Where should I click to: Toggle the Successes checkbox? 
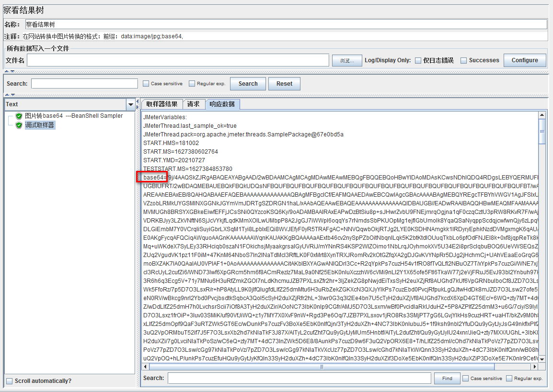point(464,61)
